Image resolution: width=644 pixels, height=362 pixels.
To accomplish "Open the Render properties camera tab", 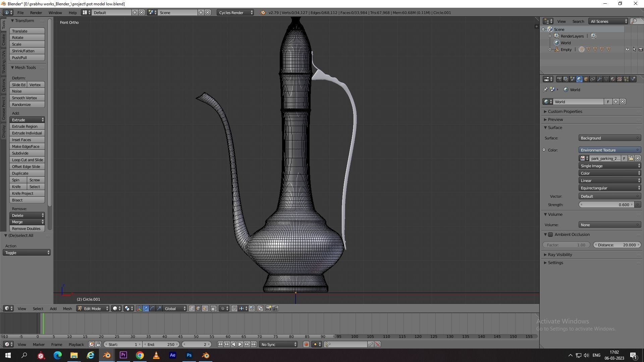I will [x=559, y=79].
